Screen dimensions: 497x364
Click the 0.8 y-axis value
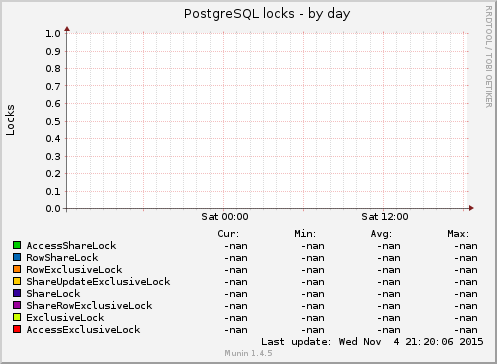click(53, 69)
